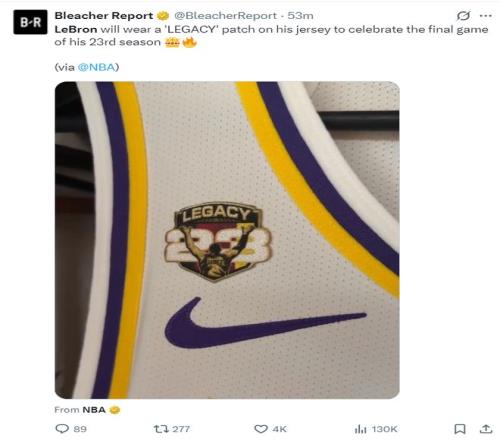Viewport: 500px width, 440px height.
Task: Click the 277 reposts count
Action: 181,429
